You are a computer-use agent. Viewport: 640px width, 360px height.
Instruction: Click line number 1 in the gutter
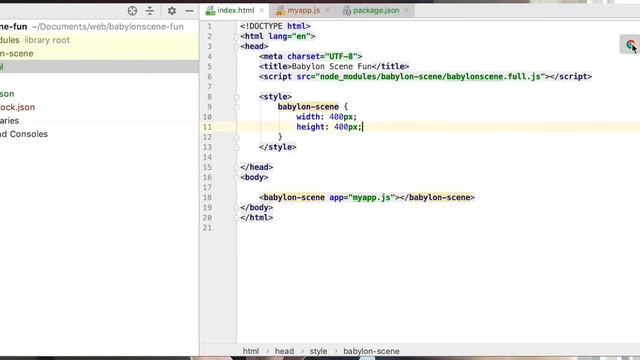coord(209,26)
